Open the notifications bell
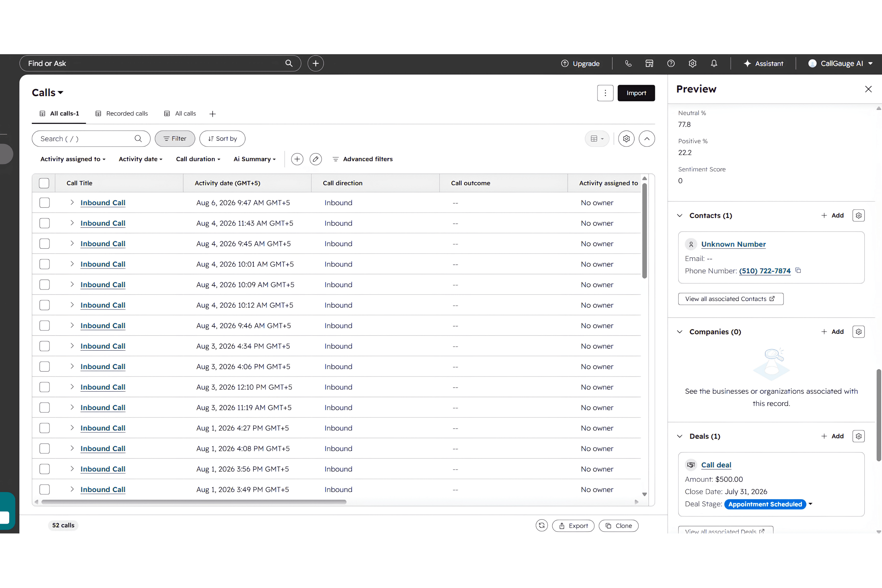 [714, 64]
